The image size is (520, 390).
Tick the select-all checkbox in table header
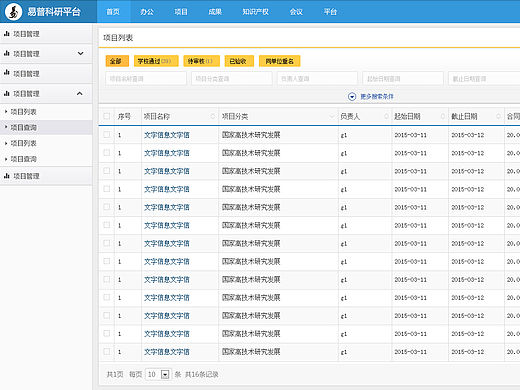[107, 116]
